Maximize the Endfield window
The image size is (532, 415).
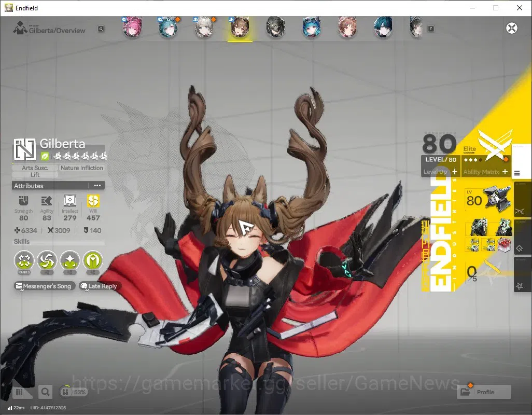coord(495,8)
